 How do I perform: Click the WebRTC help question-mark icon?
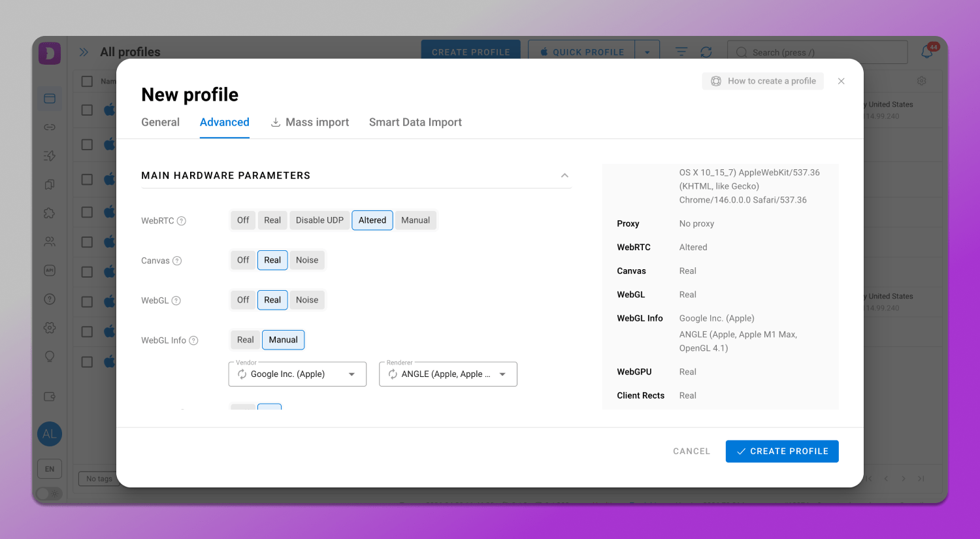click(x=182, y=221)
